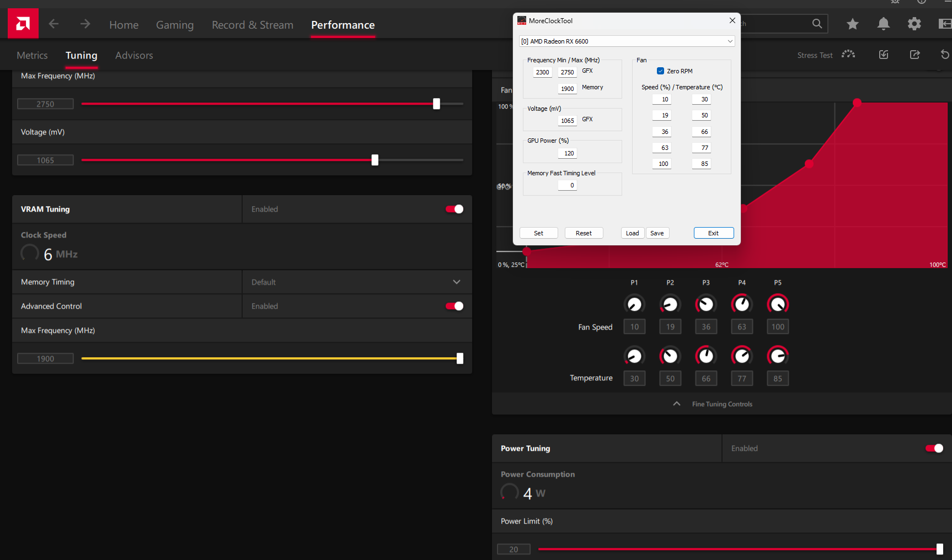Image resolution: width=952 pixels, height=560 pixels.
Task: Click the export tuning profile icon
Action: click(914, 55)
